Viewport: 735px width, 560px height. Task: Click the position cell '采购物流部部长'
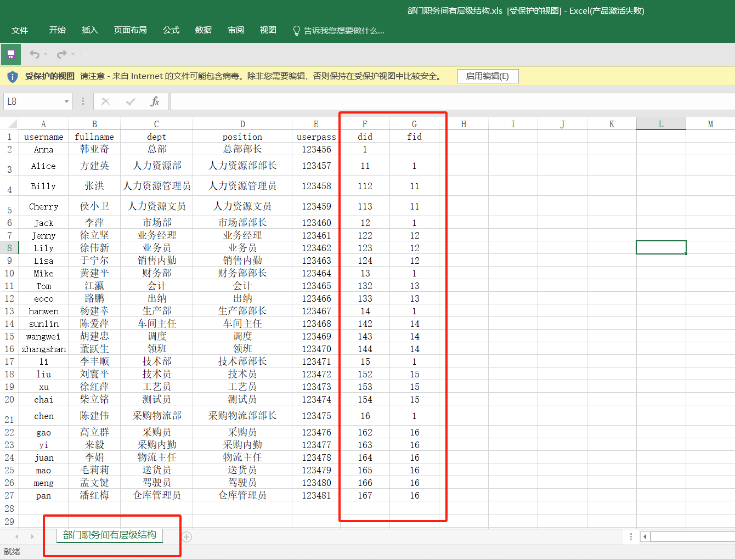(x=242, y=416)
